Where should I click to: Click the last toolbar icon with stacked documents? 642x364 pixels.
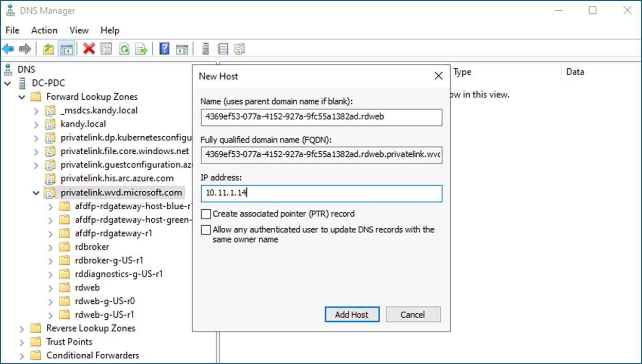click(239, 49)
